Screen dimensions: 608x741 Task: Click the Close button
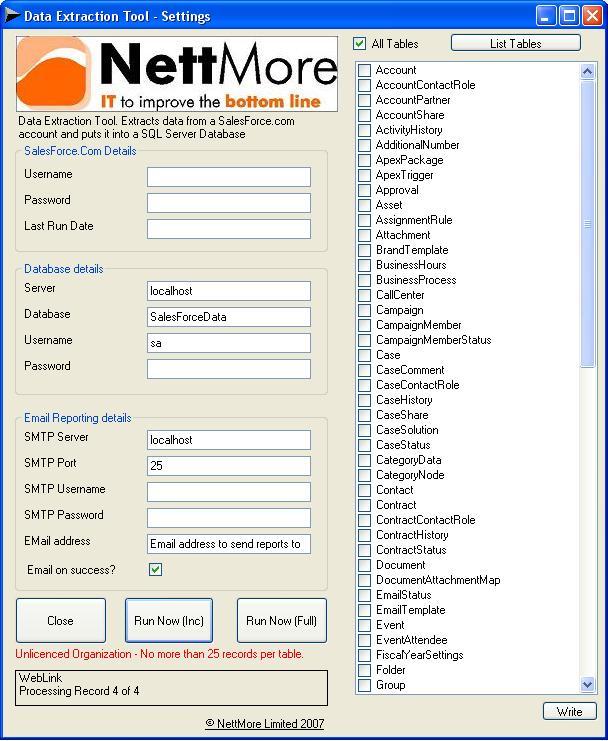pyautogui.click(x=60, y=620)
